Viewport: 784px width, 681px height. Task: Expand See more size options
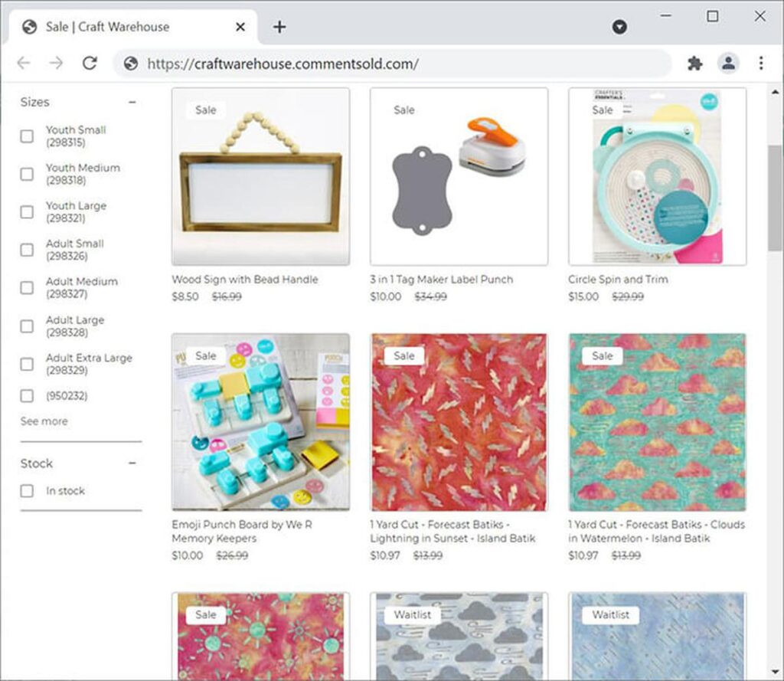click(x=43, y=421)
